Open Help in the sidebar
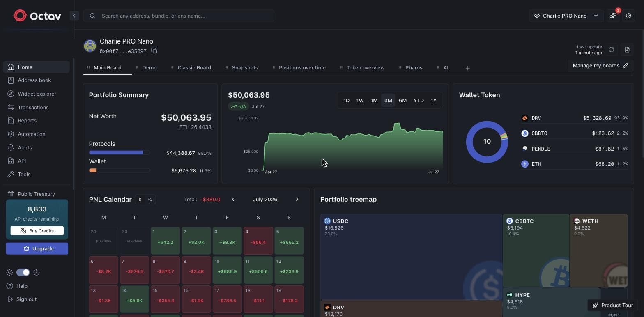 pyautogui.click(x=17, y=286)
